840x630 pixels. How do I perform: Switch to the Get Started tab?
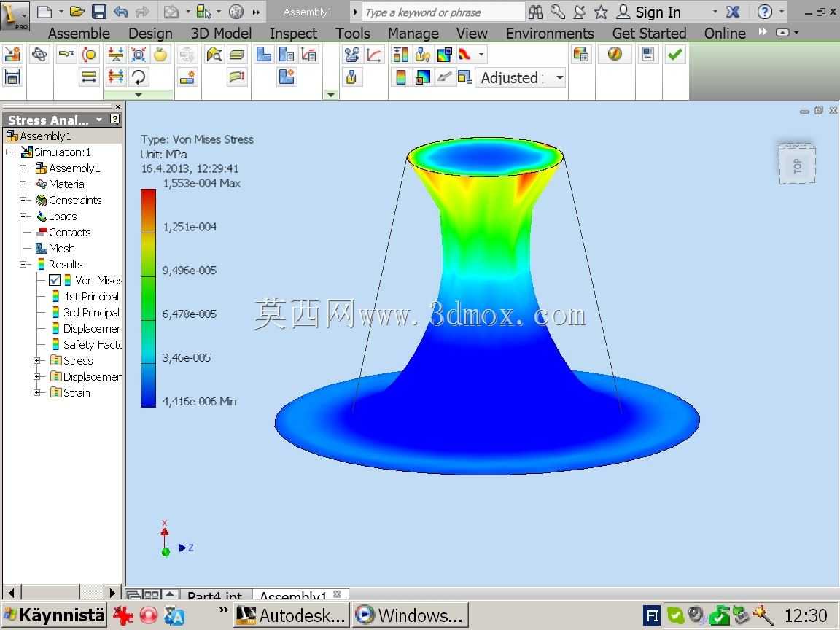pyautogui.click(x=649, y=34)
